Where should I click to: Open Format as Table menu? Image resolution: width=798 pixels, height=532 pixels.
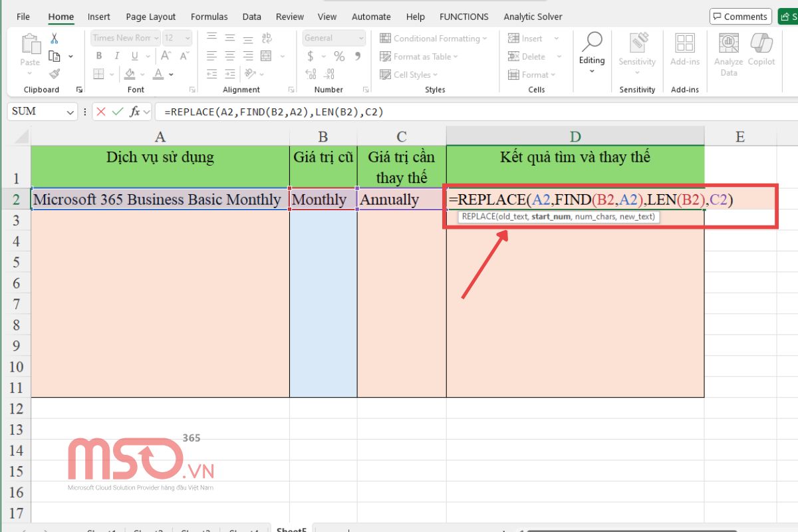(x=419, y=57)
